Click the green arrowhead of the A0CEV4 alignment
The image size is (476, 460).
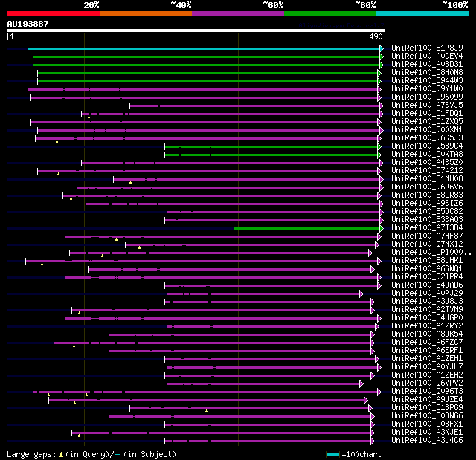coord(382,56)
